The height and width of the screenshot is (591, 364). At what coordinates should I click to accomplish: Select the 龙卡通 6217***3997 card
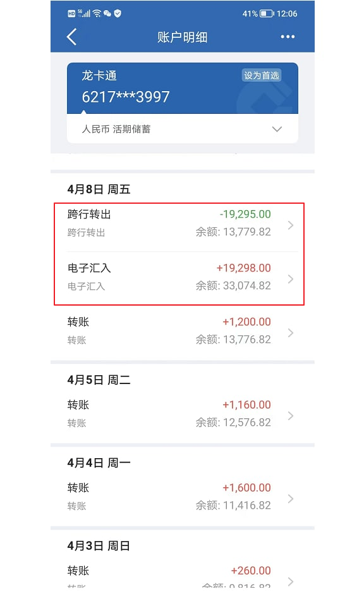[x=183, y=88]
